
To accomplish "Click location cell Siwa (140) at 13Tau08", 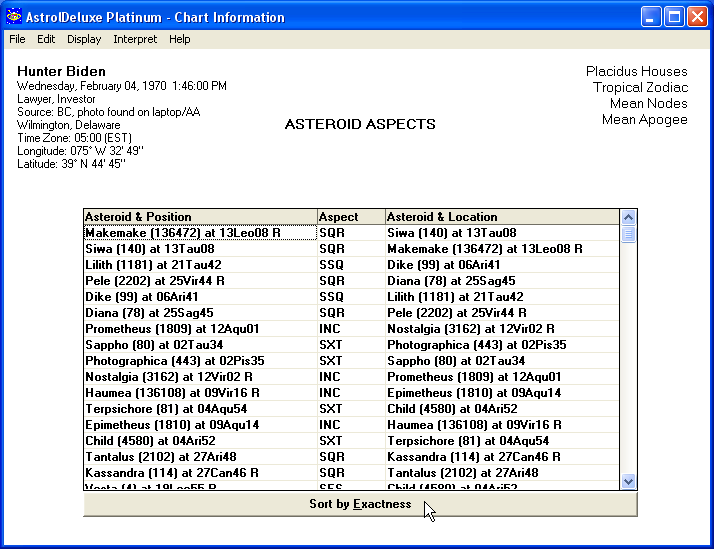I will click(x=502, y=233).
